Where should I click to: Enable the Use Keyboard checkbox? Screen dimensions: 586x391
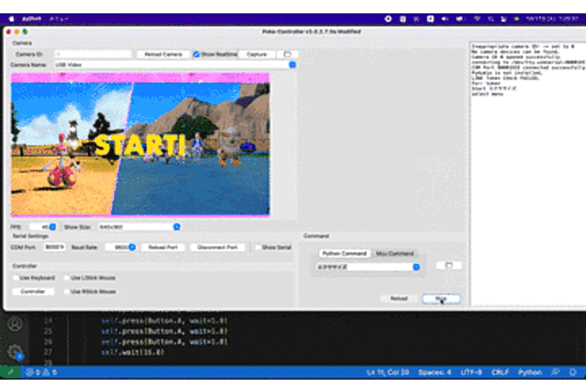[16, 278]
